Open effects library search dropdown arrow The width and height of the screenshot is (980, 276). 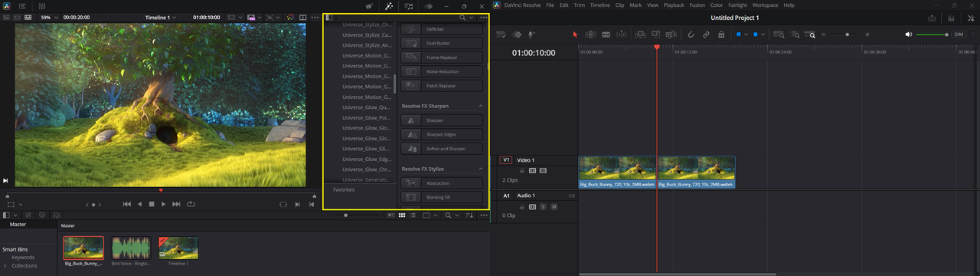point(472,17)
